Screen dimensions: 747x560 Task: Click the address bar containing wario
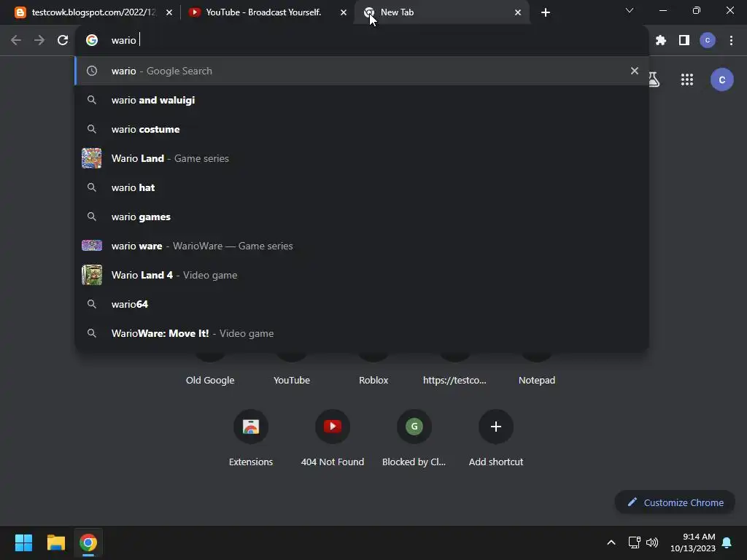click(362, 40)
